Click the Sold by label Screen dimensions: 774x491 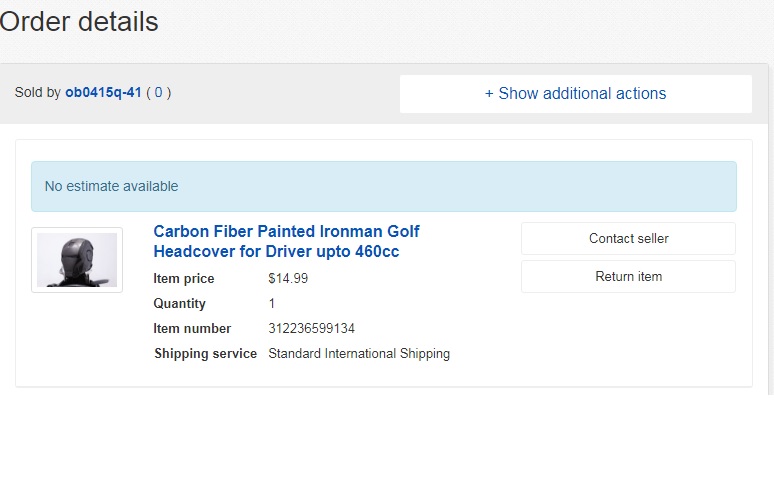pyautogui.click(x=38, y=93)
